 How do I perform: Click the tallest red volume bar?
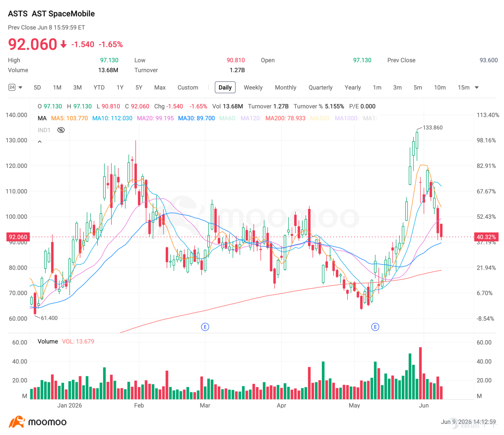click(x=420, y=373)
